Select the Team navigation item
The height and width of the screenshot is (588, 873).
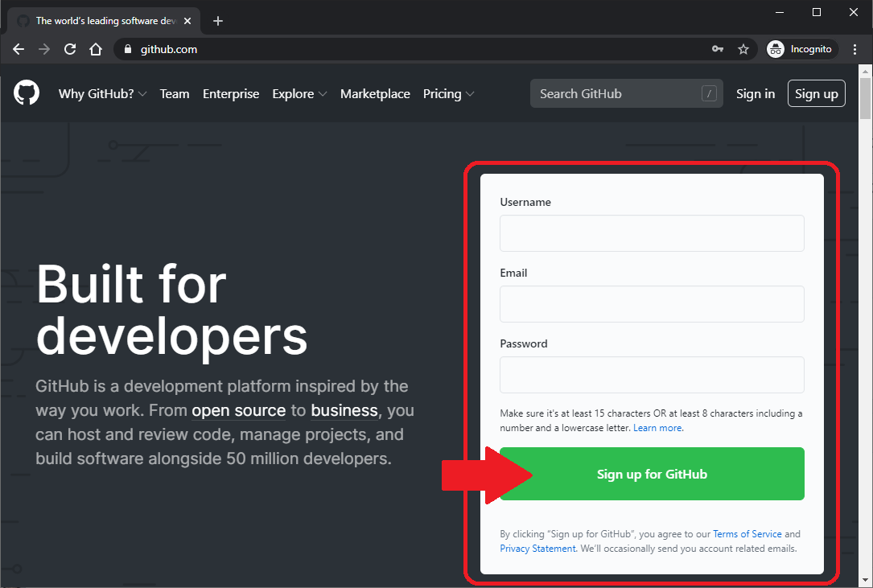click(175, 93)
